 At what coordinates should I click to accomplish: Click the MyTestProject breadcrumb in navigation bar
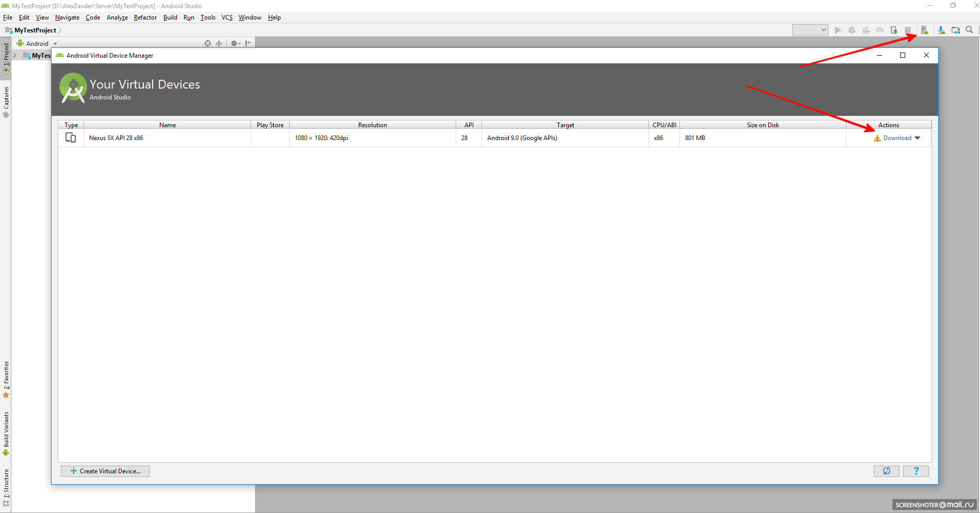tap(35, 30)
